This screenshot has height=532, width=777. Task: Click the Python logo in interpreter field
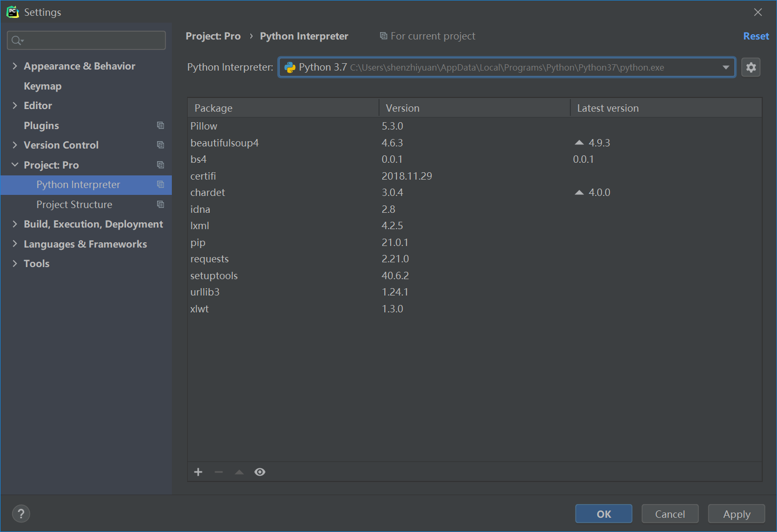[290, 67]
